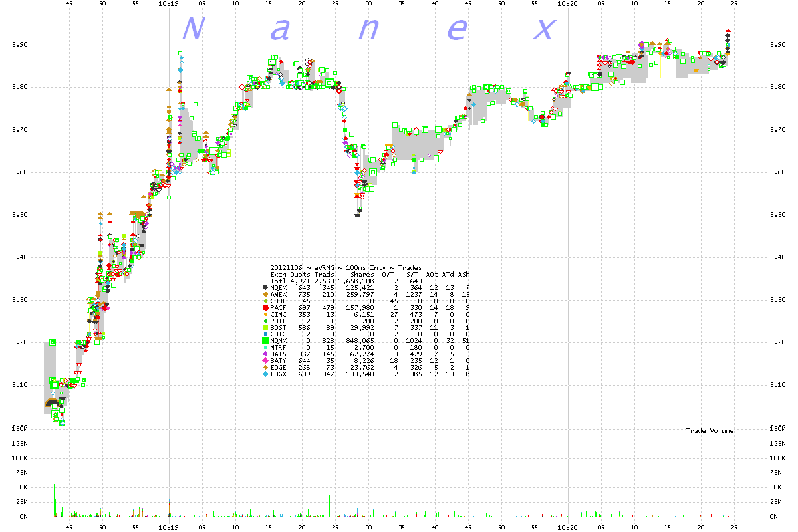Click the 'Totl' row label
Screen dimensions: 798x532
point(278,281)
